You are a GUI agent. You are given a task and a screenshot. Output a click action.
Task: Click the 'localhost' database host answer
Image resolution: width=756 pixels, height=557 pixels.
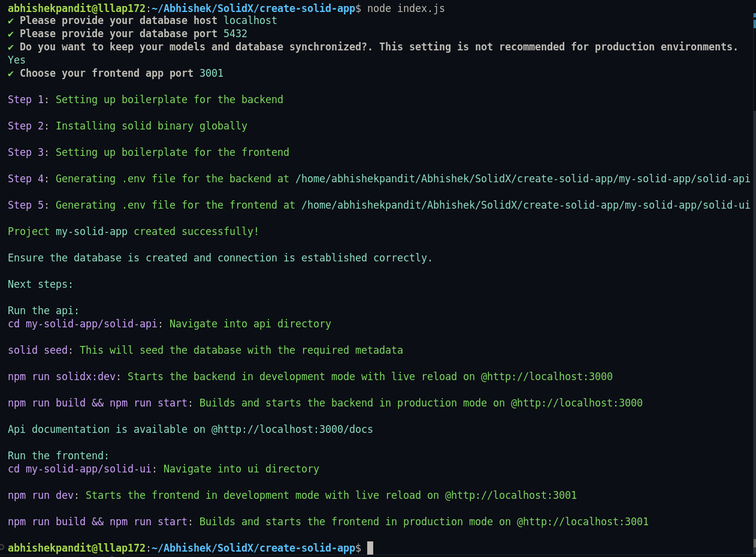point(250,20)
